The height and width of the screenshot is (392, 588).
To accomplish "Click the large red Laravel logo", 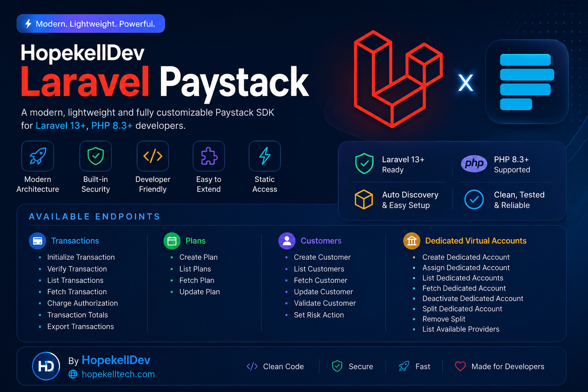I will [x=398, y=79].
